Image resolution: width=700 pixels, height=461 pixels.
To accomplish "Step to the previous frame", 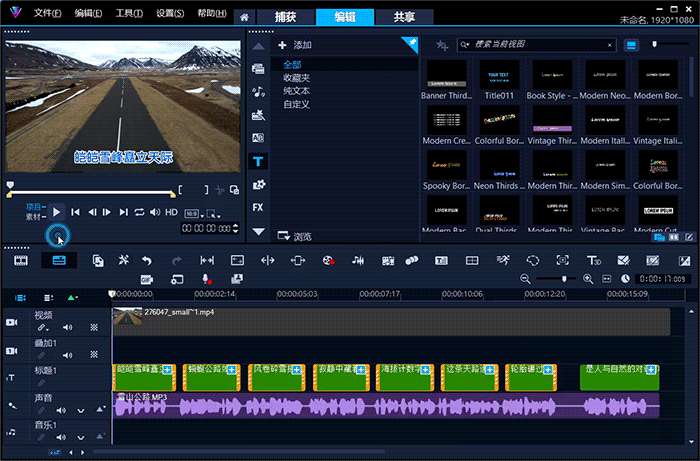I will tap(92, 212).
